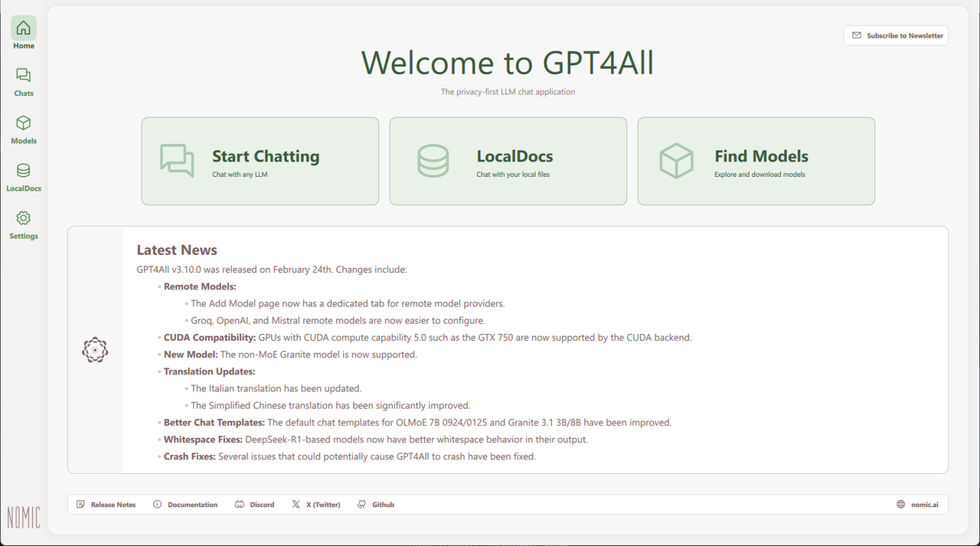Click 'Explore and download models' caption
Image resolution: width=980 pixels, height=546 pixels.
[759, 175]
